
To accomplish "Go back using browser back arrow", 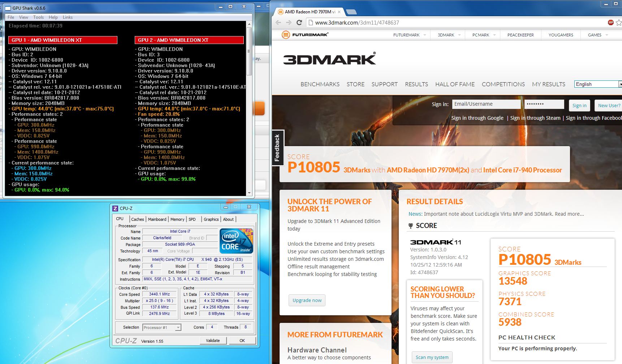I will 278,22.
